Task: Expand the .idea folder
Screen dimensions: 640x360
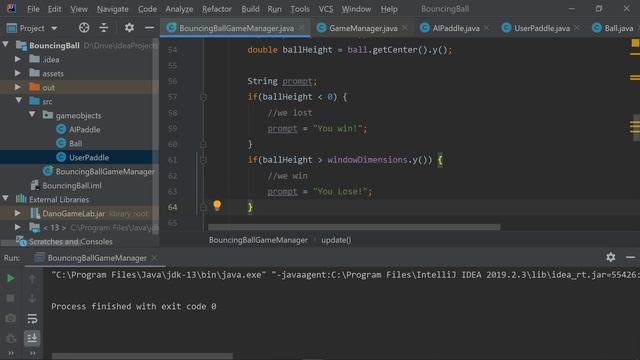Action: click(x=18, y=59)
